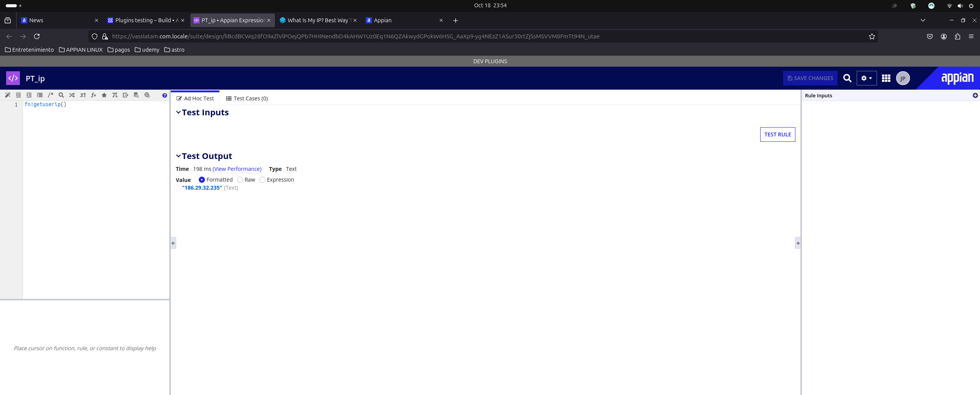Viewport: 980px width, 395px height.
Task: Open the list all tabs dropdown
Action: click(923, 20)
